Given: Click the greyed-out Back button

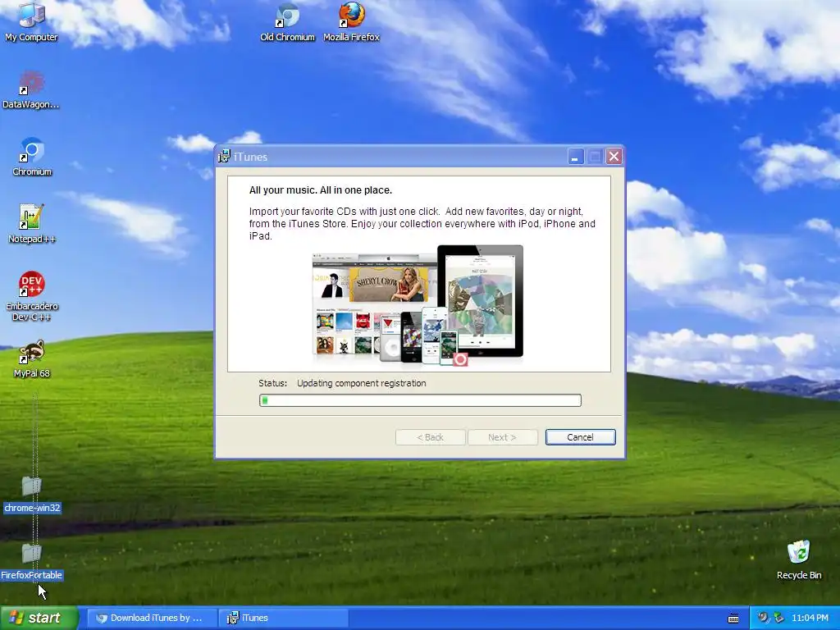Looking at the screenshot, I should coord(430,437).
